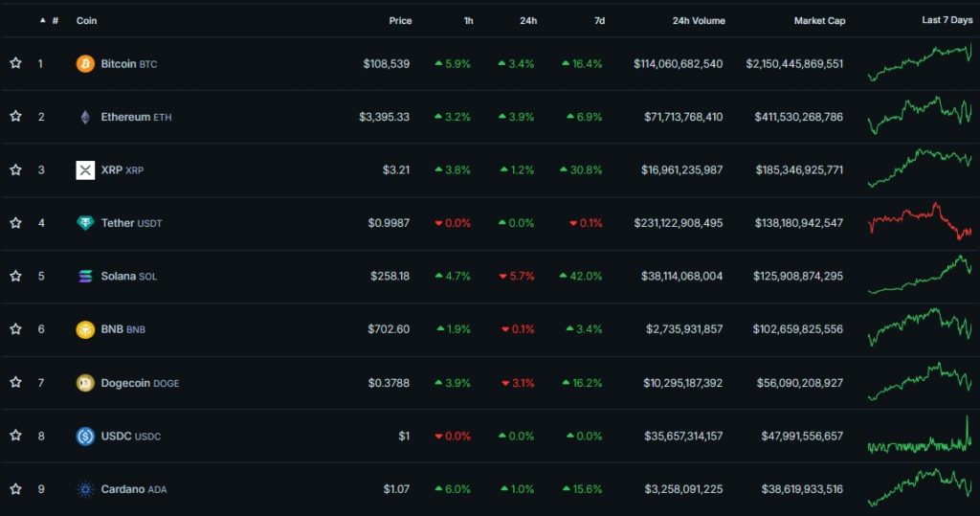This screenshot has height=516, width=980.
Task: Sort by Market Cap column header
Action: 819,21
